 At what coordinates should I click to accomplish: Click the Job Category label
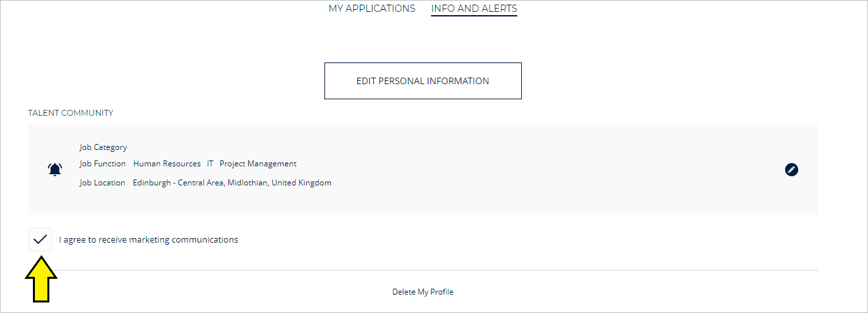tap(103, 147)
